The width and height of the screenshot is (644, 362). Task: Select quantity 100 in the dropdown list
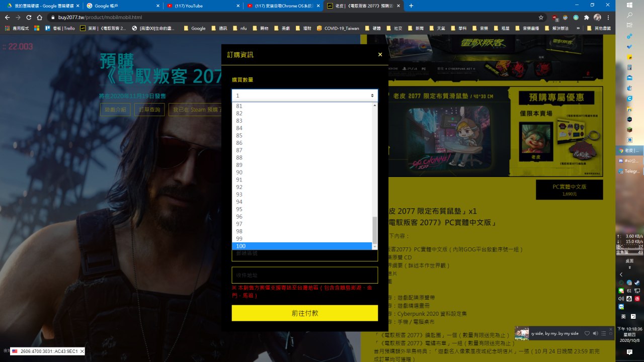[302, 246]
